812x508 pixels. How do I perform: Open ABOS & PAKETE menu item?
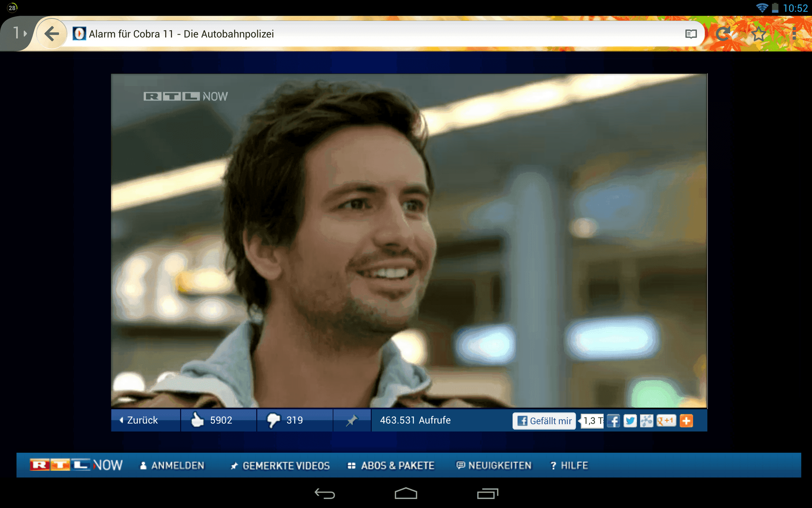(x=391, y=466)
